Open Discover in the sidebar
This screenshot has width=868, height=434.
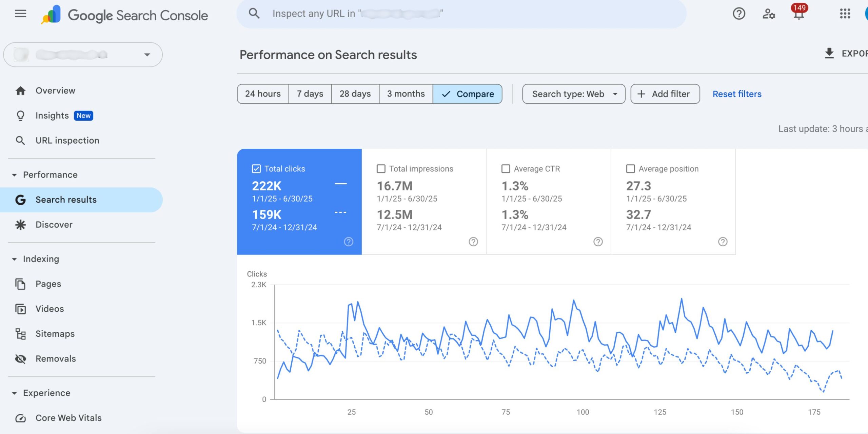tap(54, 225)
